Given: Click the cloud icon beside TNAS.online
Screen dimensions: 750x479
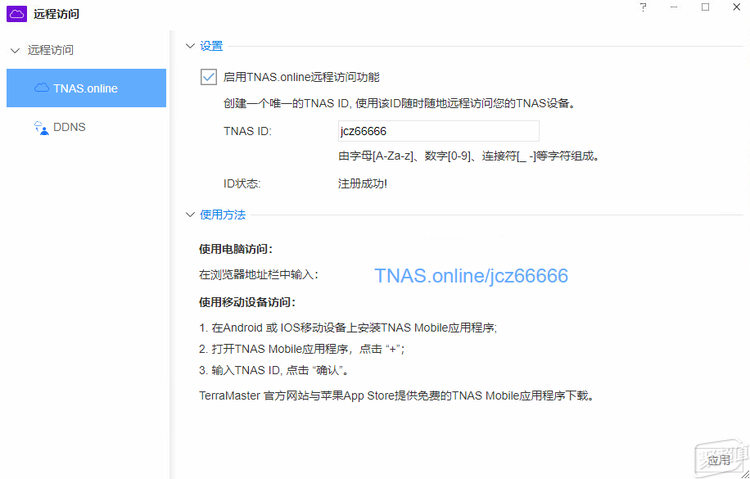Looking at the screenshot, I should (x=42, y=88).
